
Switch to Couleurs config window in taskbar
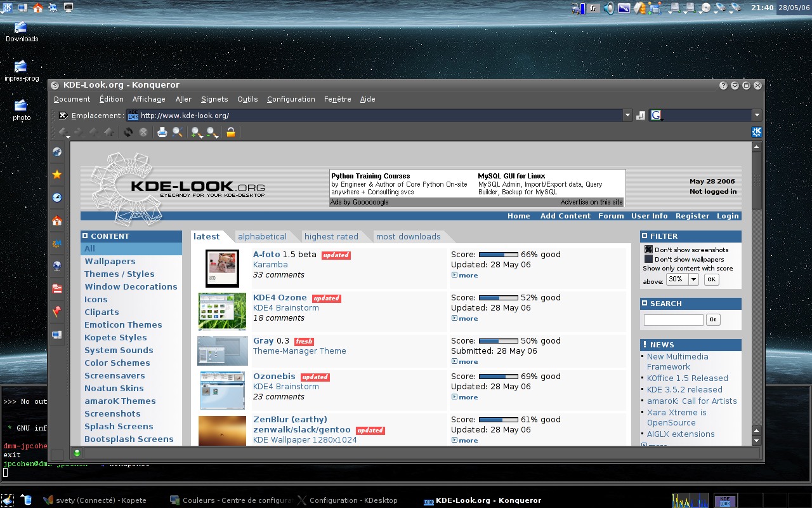pyautogui.click(x=231, y=500)
